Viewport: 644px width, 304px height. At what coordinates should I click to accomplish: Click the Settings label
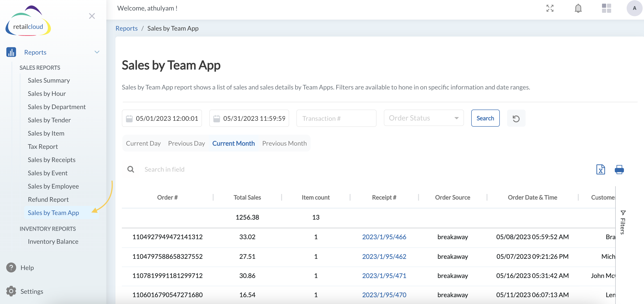(x=32, y=291)
